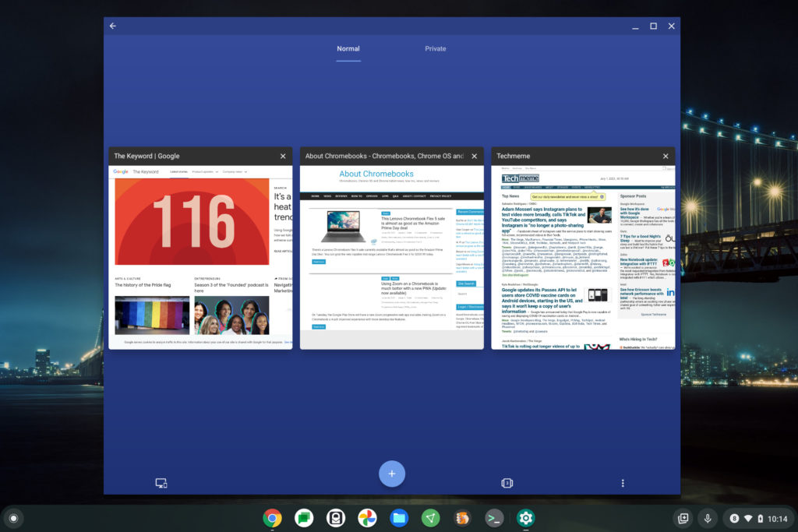Open the orange round app icon on shelf
This screenshot has height=532, width=798.
462,518
